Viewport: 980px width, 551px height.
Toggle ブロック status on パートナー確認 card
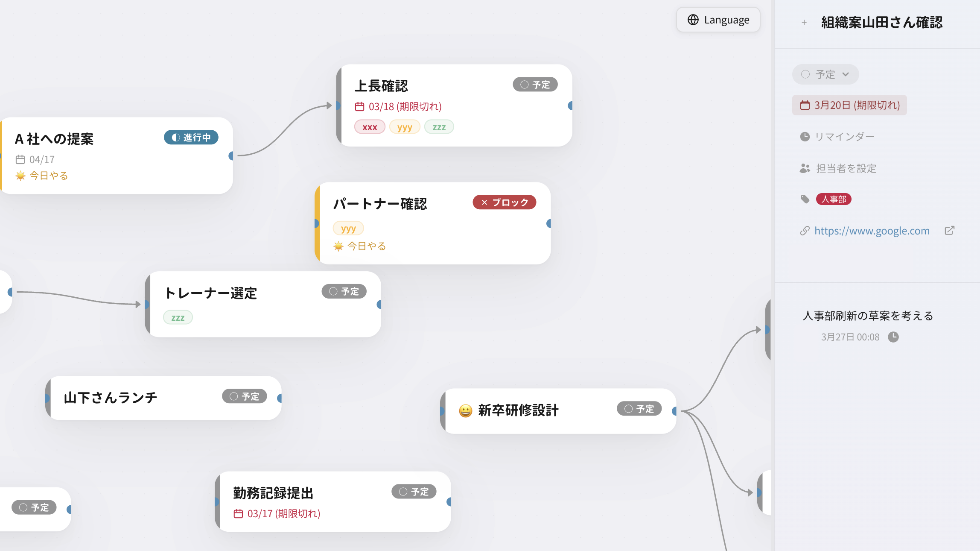(504, 202)
